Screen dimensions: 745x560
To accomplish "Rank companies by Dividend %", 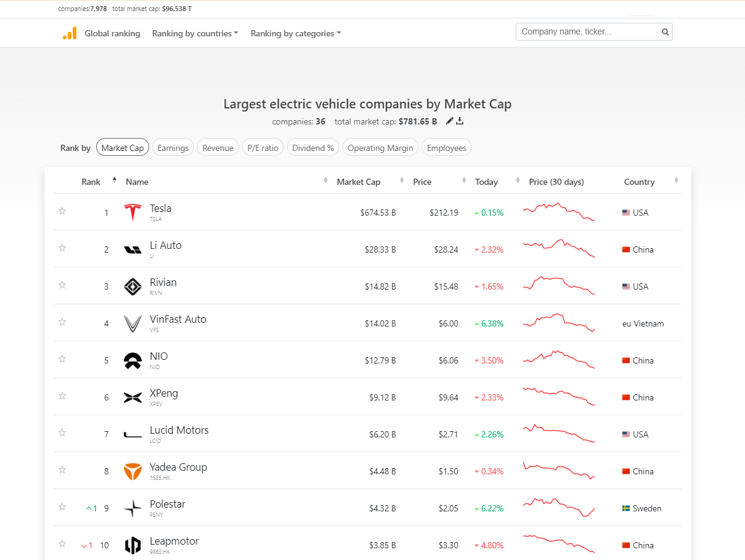I will tap(313, 147).
